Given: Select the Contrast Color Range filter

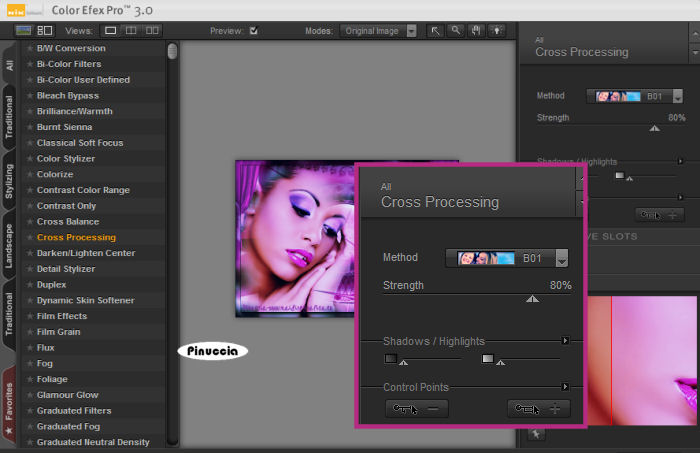Looking at the screenshot, I should (x=83, y=190).
